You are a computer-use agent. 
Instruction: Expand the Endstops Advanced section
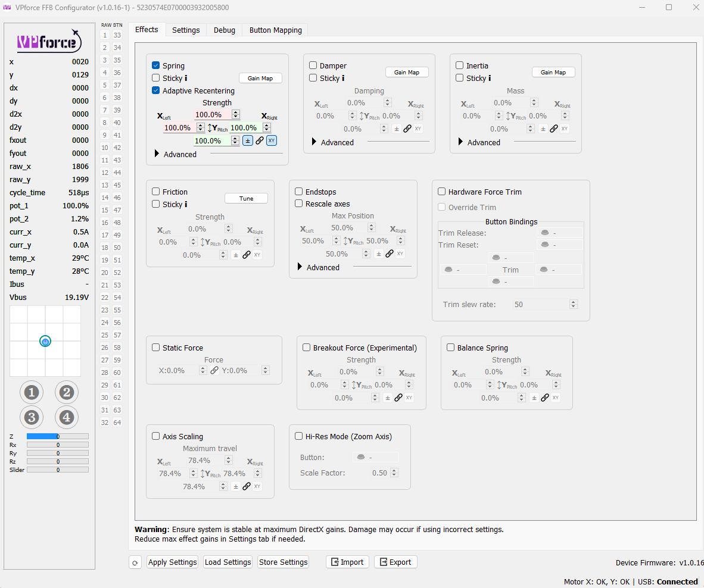300,267
